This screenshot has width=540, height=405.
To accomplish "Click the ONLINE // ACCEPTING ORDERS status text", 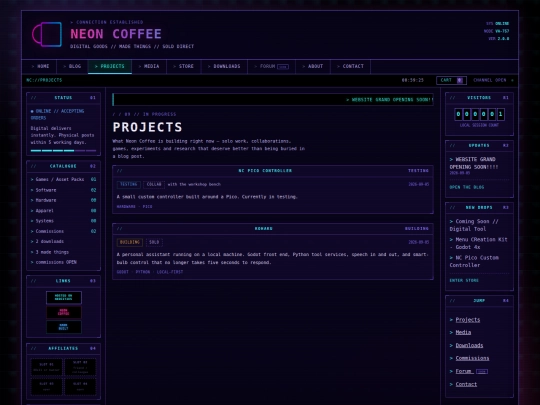I will point(57,114).
